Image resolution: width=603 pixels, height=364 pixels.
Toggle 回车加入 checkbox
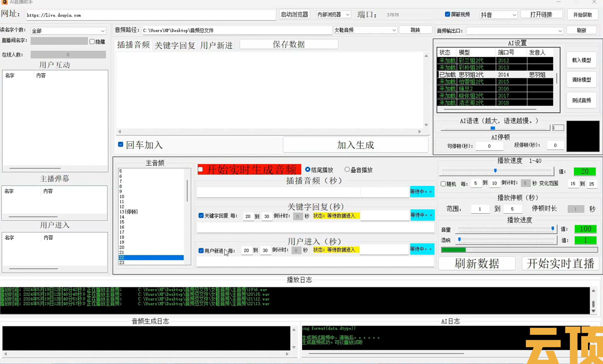121,145
